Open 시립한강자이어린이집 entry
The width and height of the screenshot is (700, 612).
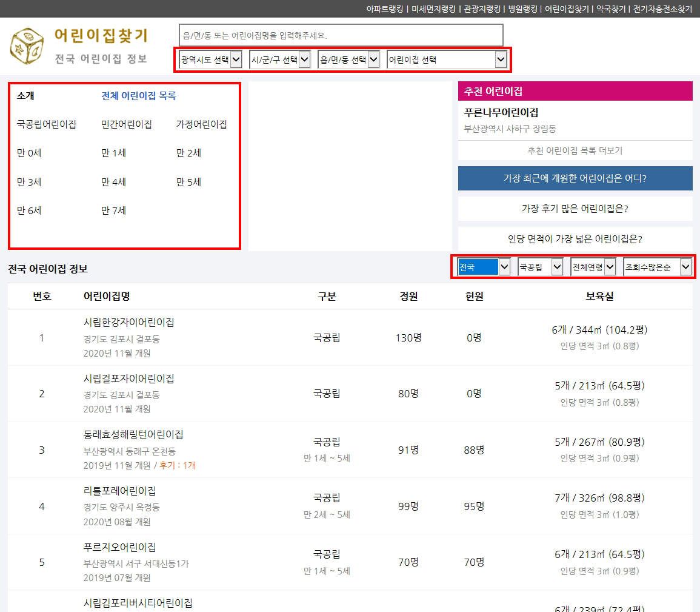[128, 322]
